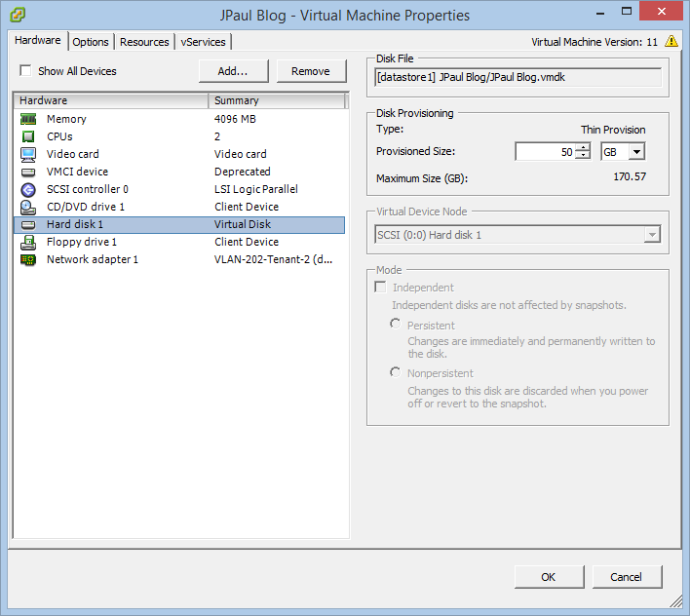
Task: Select the Video card row label
Action: pyautogui.click(x=73, y=154)
